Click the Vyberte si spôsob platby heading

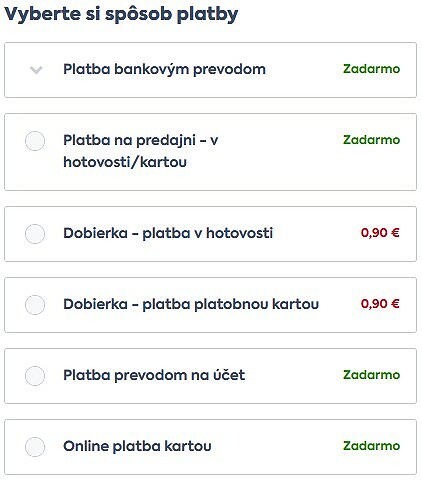(x=121, y=15)
